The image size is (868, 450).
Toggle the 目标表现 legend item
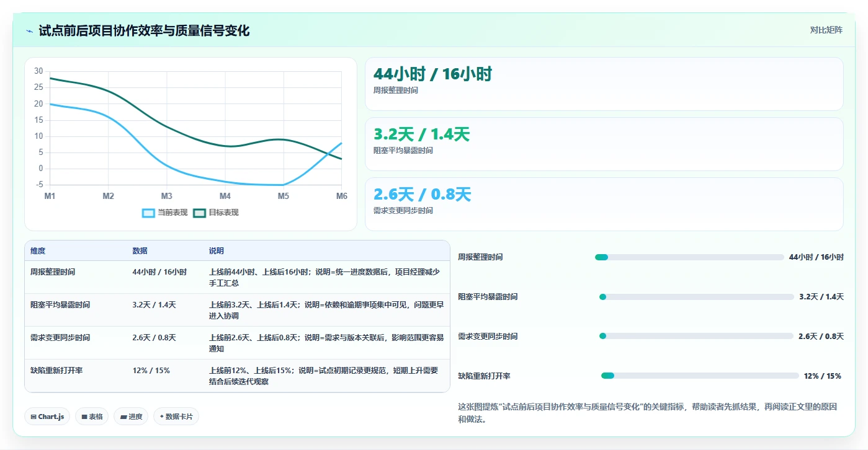coord(216,213)
